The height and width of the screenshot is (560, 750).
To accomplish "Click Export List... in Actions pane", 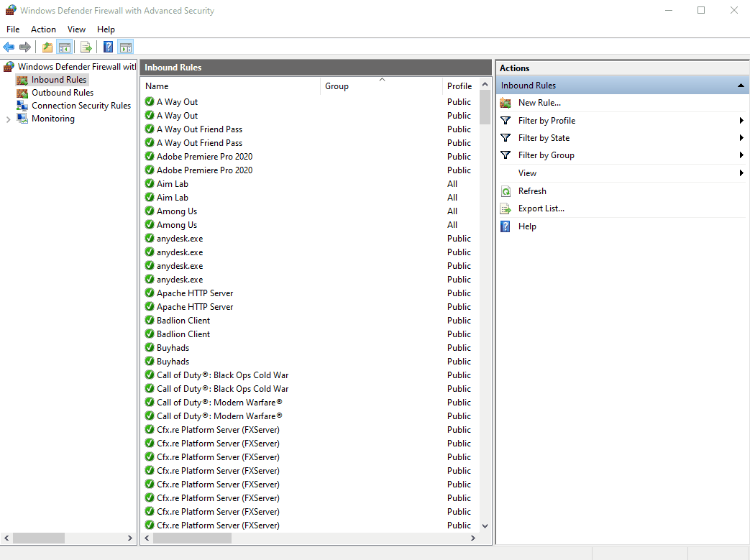I will pyautogui.click(x=541, y=208).
